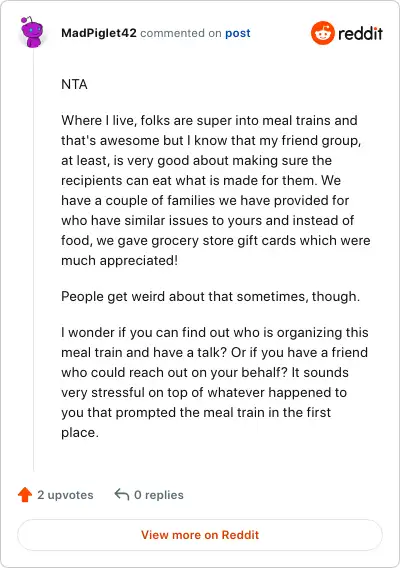
Task: Click the orange Reddit Snoo logo
Action: point(322,33)
